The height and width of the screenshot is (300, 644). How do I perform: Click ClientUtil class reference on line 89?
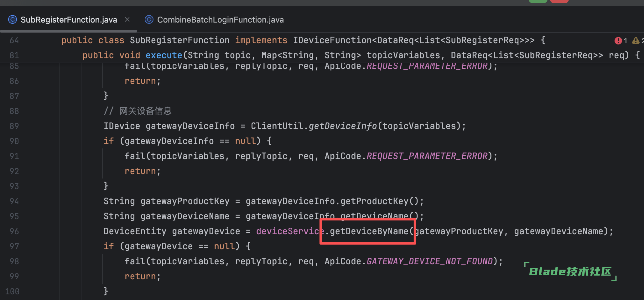point(277,126)
